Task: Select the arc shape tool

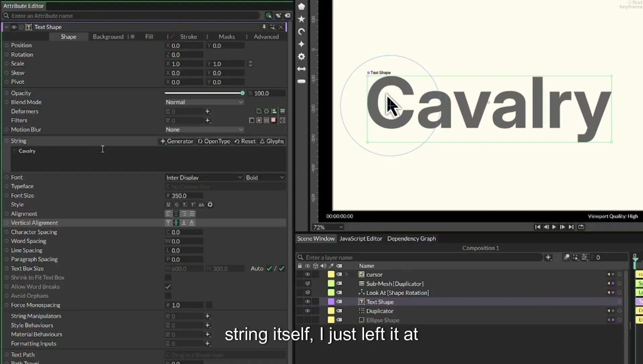Action: [301, 31]
